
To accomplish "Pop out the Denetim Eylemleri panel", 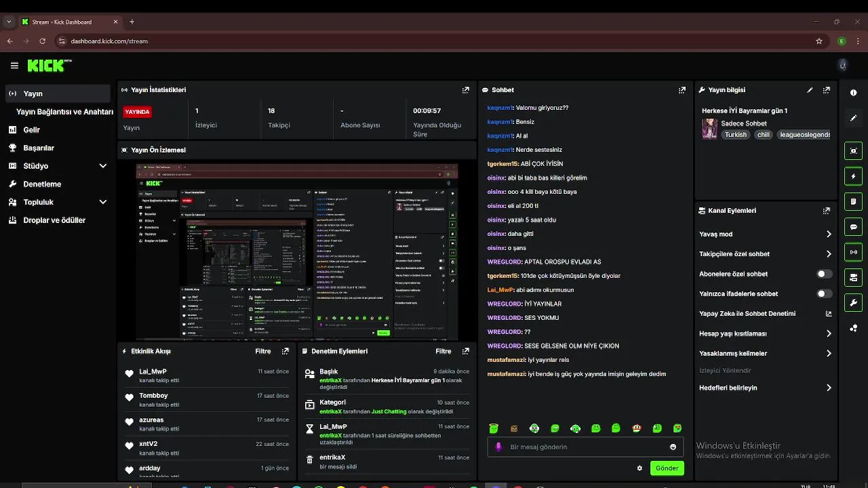I will (x=465, y=351).
